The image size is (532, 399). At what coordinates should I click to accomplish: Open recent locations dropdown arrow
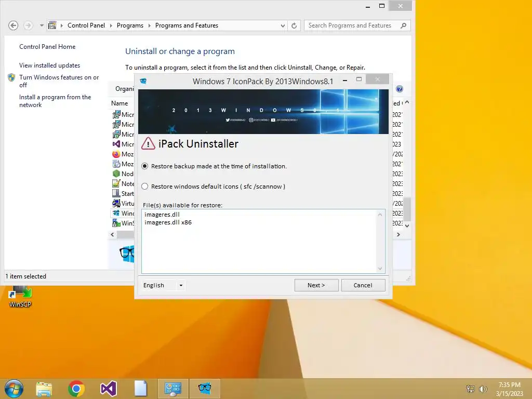tap(42, 25)
